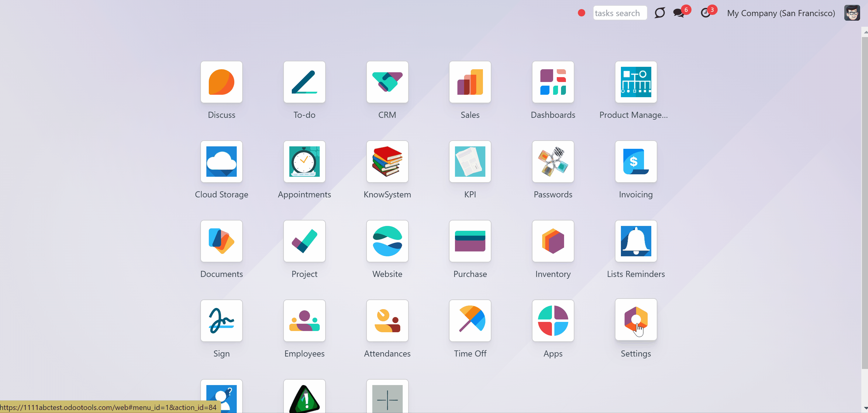Image resolution: width=868 pixels, height=413 pixels.
Task: Open conversations with 6 unread messages
Action: (681, 12)
